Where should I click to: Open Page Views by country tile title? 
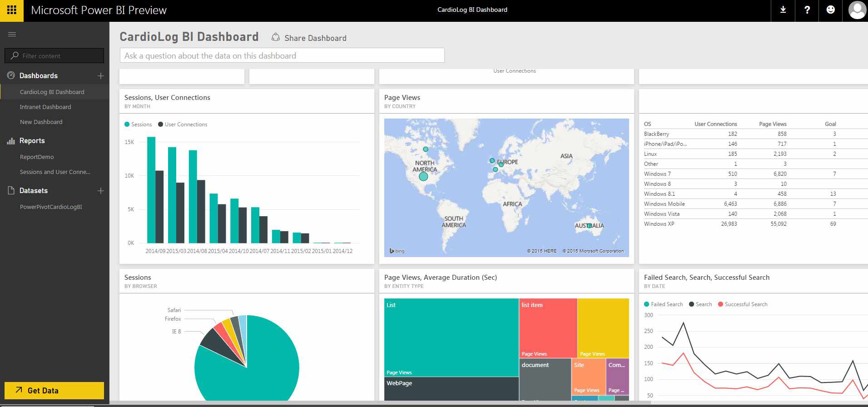point(402,98)
